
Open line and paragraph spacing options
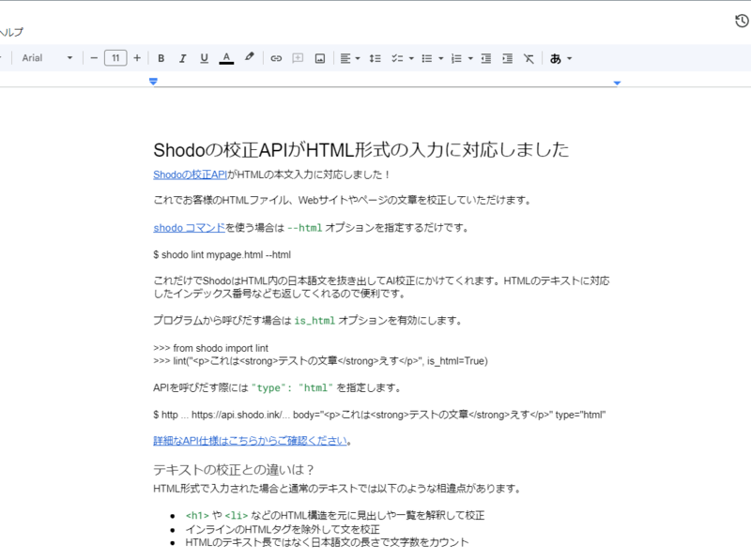(x=375, y=58)
